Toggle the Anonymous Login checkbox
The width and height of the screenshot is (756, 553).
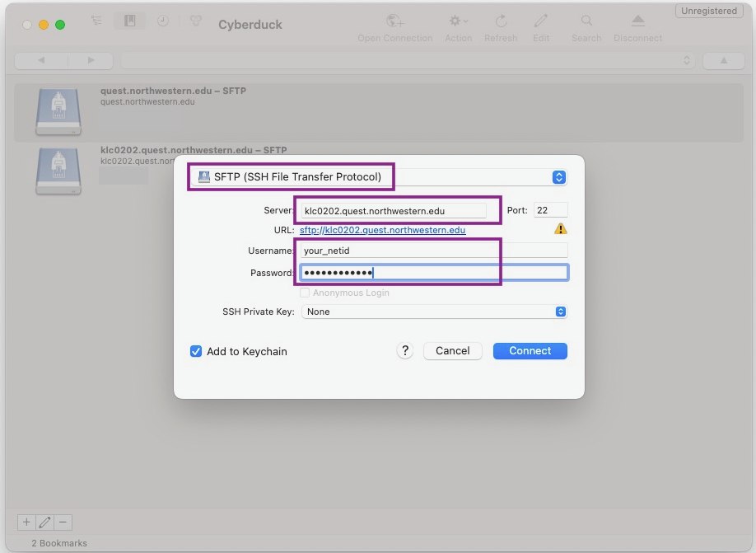point(306,293)
